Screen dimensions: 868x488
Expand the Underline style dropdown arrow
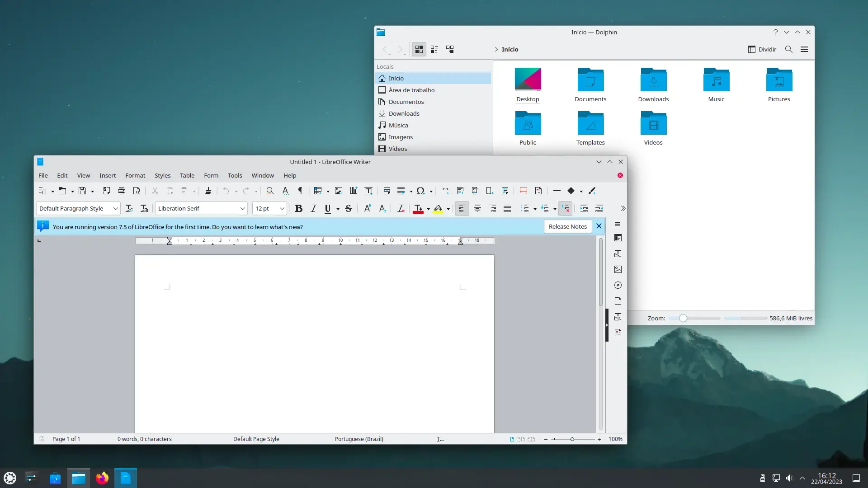coord(338,209)
